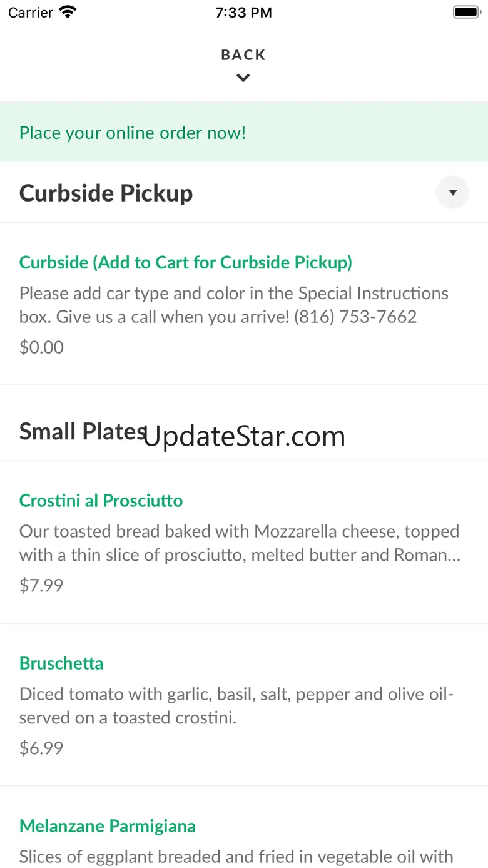This screenshot has height=868, width=488.
Task: Select Curbside (Add to Cart for Curbside Pickup)
Action: click(186, 262)
